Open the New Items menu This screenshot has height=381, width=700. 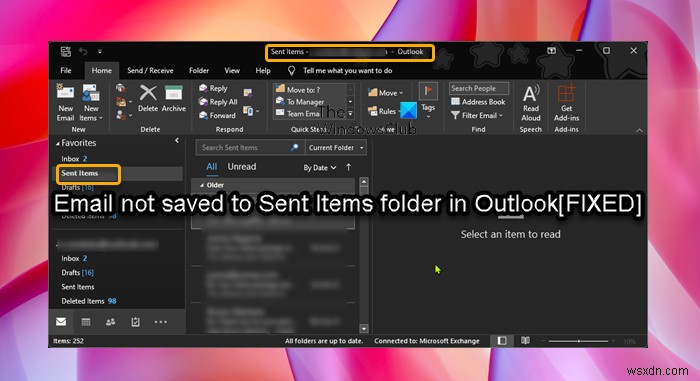[91, 103]
